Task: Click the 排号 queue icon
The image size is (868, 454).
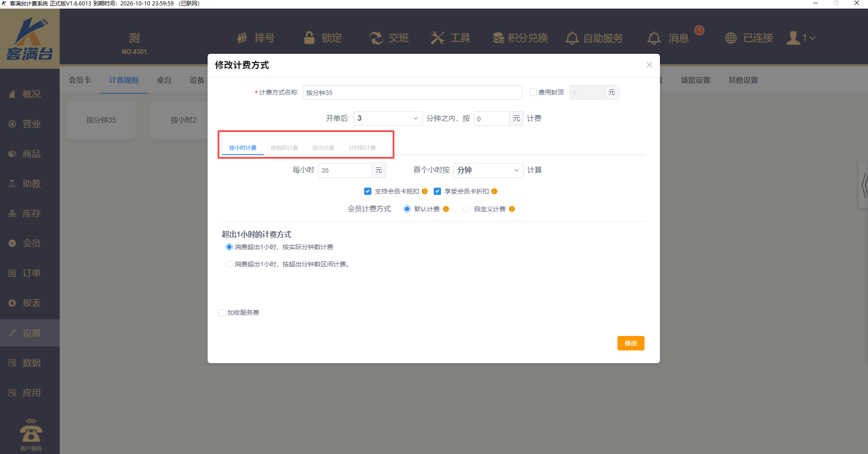Action: (242, 38)
